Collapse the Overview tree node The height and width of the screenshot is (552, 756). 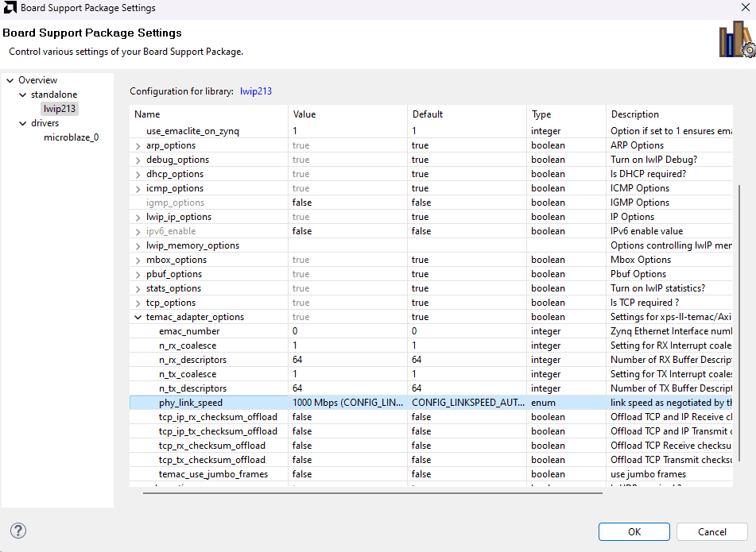point(10,80)
